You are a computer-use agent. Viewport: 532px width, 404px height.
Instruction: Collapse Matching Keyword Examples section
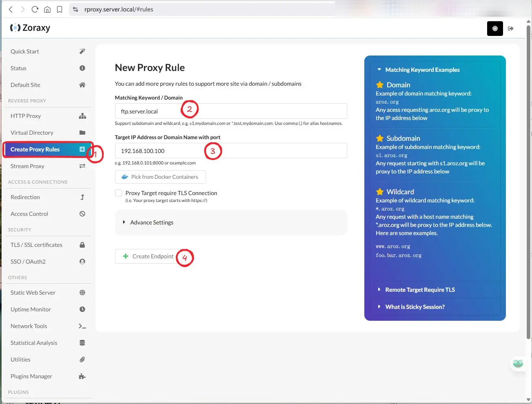tap(422, 70)
